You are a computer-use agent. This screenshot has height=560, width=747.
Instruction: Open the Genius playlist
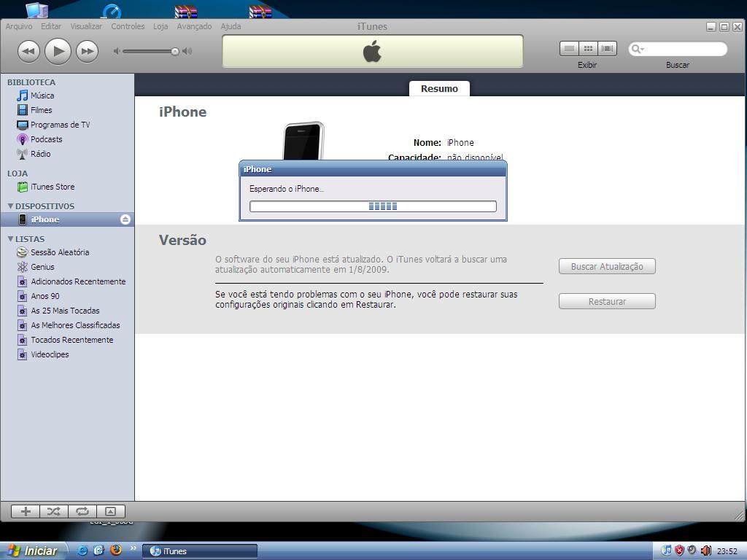42,267
